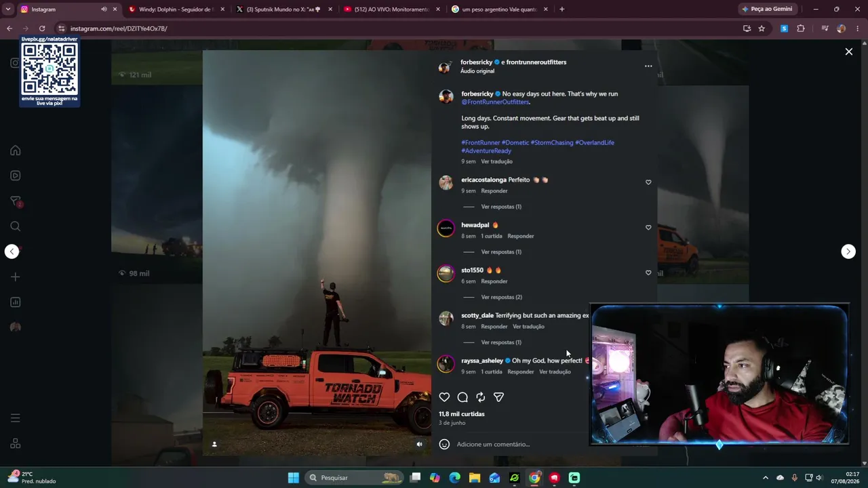Open File Explorer from the taskbar
Screen dimensions: 868x488
pos(475,478)
